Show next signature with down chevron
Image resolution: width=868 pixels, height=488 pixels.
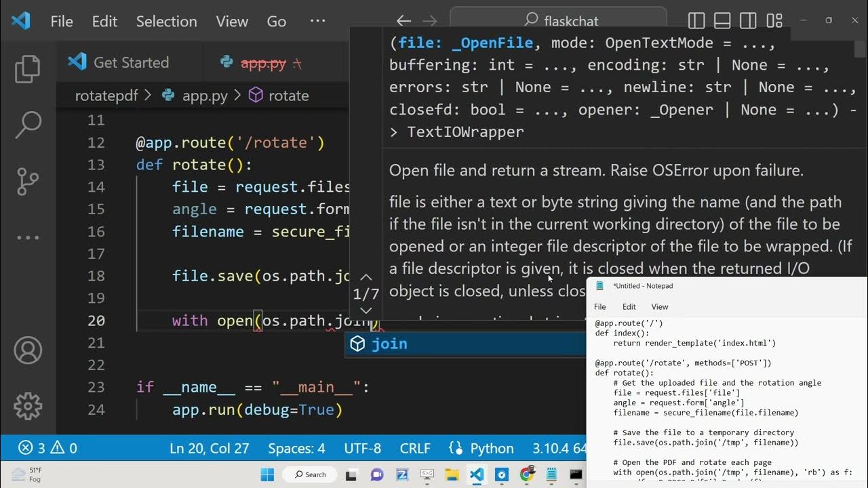point(366,310)
